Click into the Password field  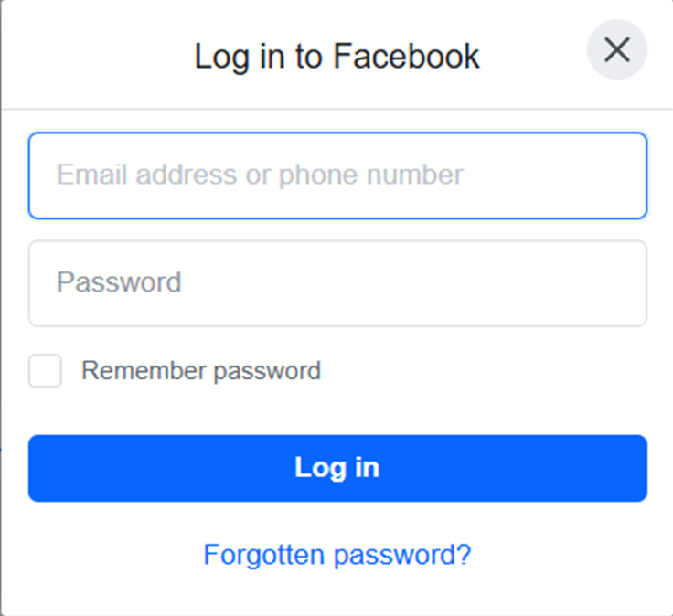coord(337,282)
